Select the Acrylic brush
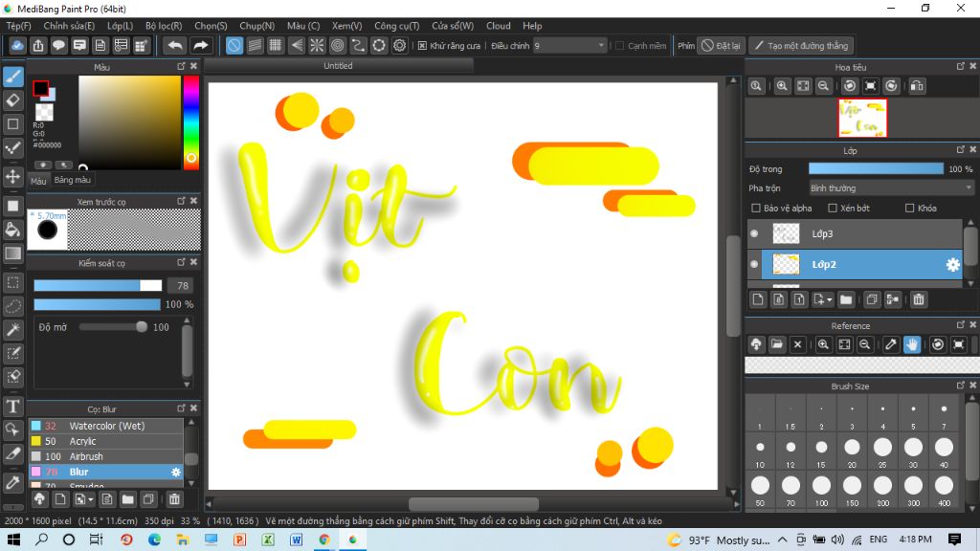Image resolution: width=980 pixels, height=551 pixels. coord(106,442)
